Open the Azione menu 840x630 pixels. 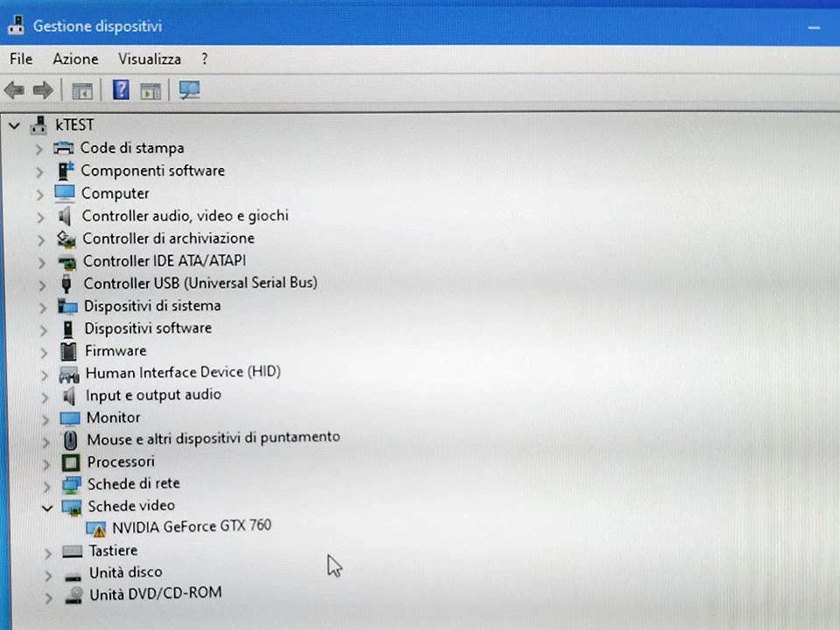[x=75, y=59]
